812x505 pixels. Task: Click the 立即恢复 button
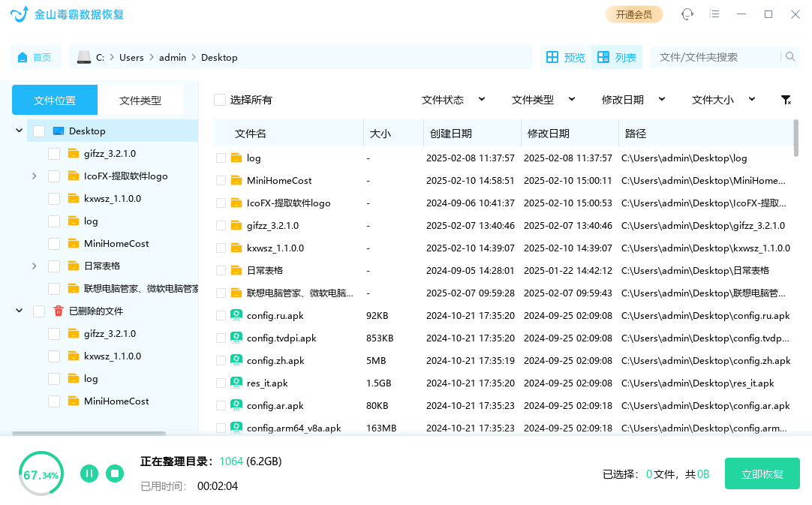(x=762, y=473)
